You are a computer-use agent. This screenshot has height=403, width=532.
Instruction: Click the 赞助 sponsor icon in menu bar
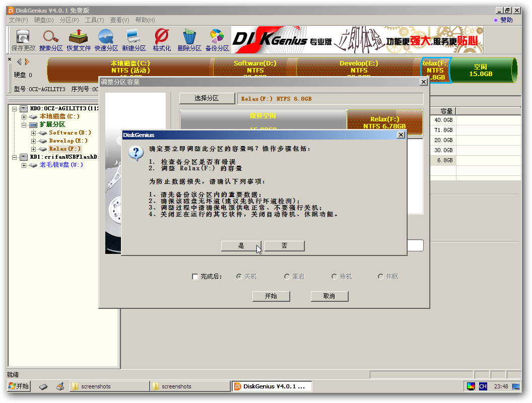pyautogui.click(x=496, y=20)
